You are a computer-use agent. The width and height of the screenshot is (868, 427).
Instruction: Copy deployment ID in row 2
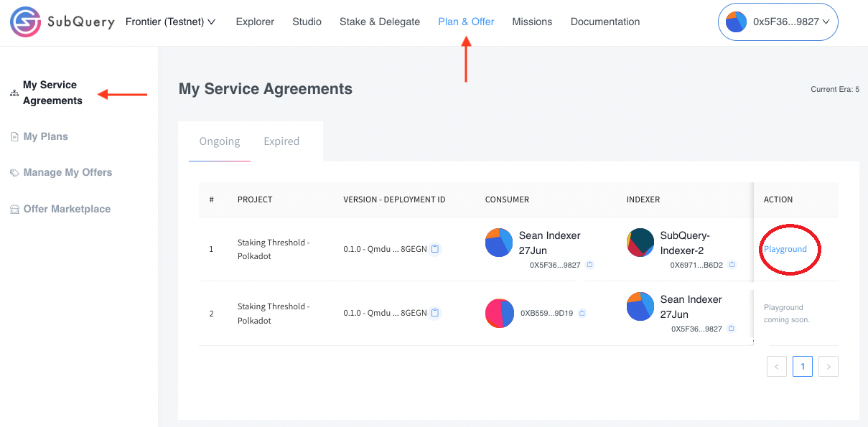pos(435,313)
